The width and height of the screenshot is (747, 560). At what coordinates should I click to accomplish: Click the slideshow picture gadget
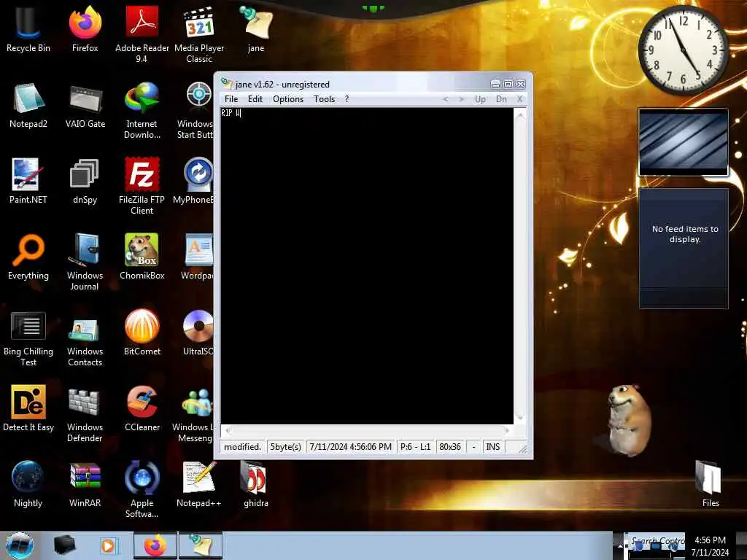pyautogui.click(x=683, y=142)
